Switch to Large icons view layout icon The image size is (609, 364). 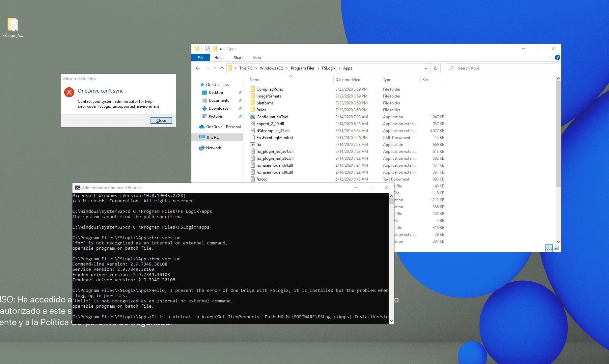point(556,248)
